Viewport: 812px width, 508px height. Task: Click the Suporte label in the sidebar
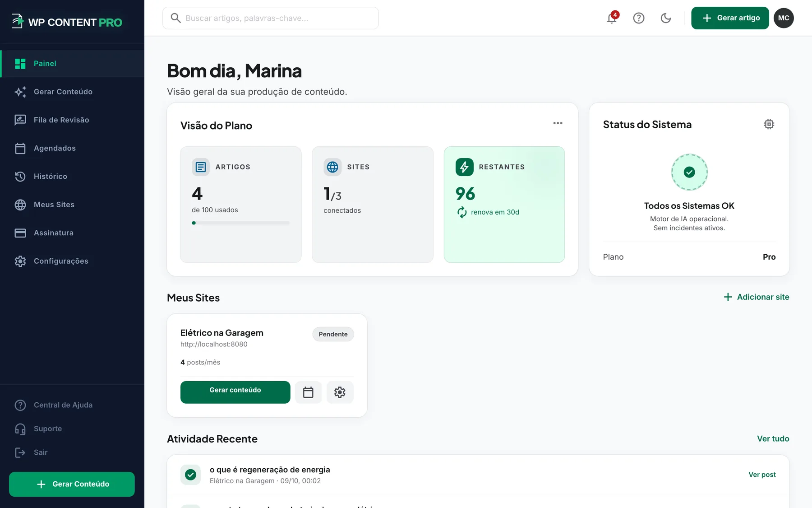coord(48,429)
